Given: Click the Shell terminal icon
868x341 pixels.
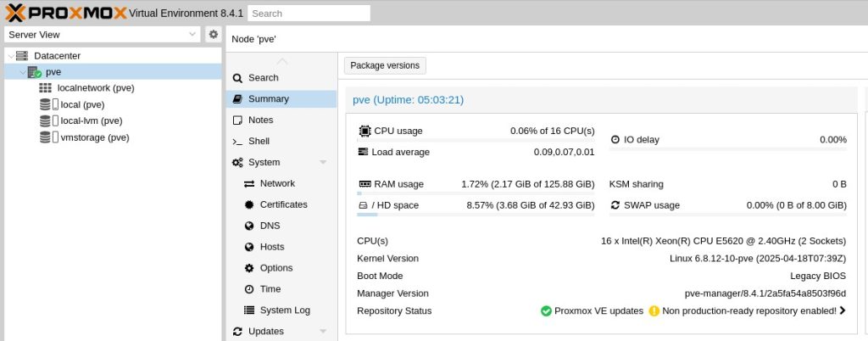Looking at the screenshot, I should pos(238,142).
